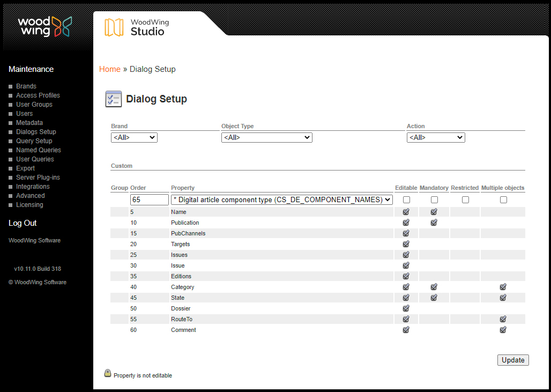Open Brands in the Maintenance menu
551x392 pixels.
coord(26,86)
